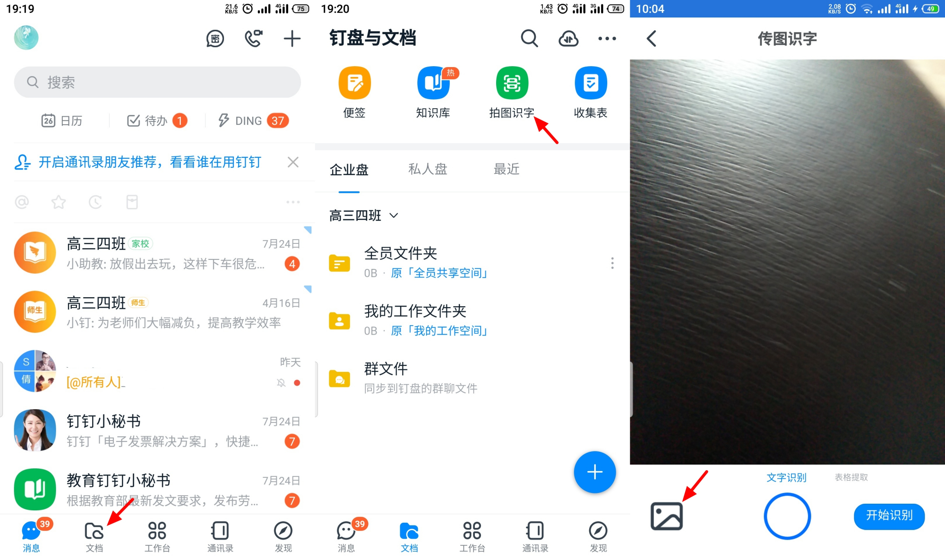Click add new item floating button

594,474
